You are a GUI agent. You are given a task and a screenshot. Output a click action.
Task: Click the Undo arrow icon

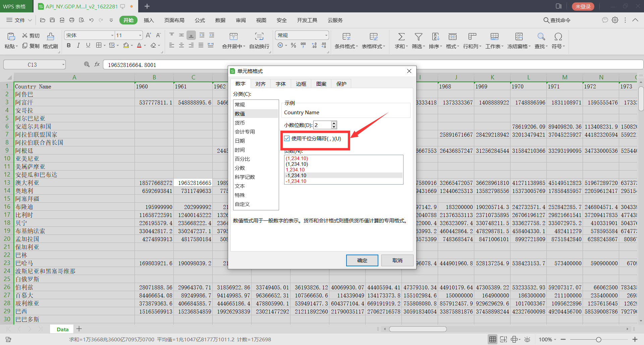point(91,20)
